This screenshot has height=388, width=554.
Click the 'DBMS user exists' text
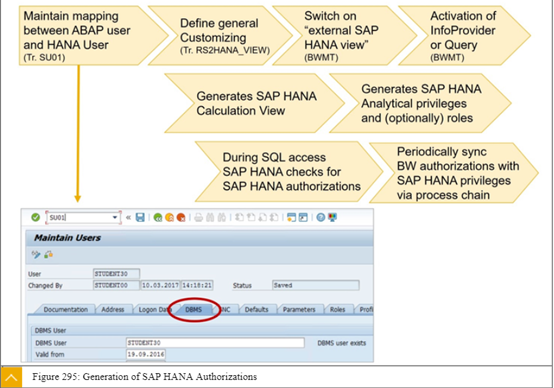click(342, 343)
